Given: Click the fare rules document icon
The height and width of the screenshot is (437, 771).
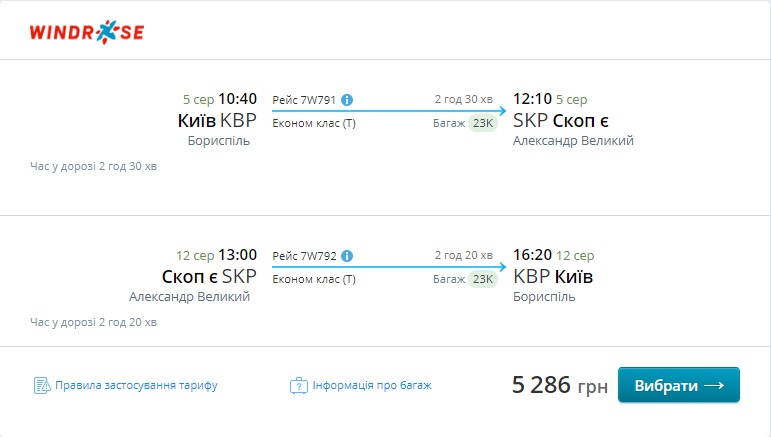Looking at the screenshot, I should point(42,385).
